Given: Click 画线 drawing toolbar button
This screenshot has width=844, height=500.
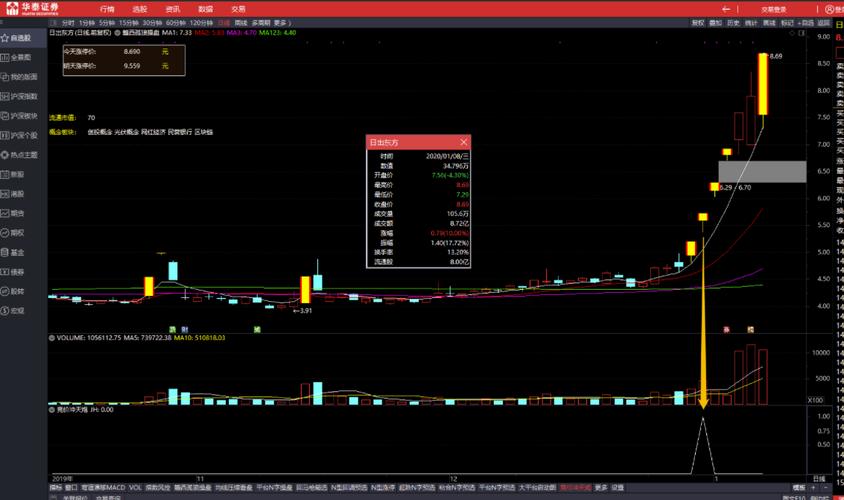Looking at the screenshot, I should coord(769,23).
